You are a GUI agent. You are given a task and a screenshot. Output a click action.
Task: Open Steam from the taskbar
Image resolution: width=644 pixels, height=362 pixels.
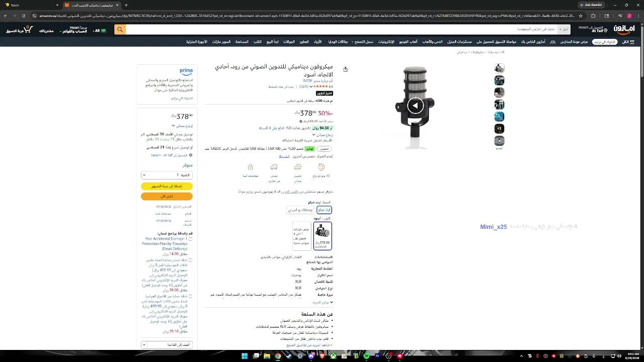[289, 356]
